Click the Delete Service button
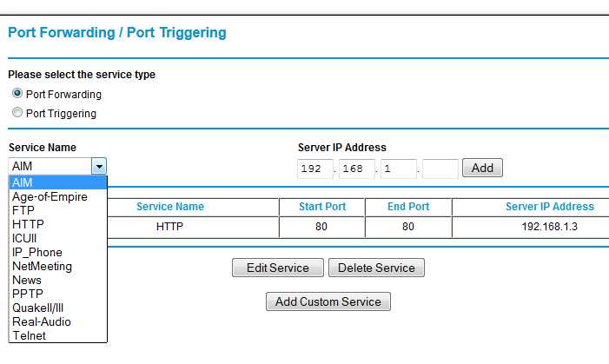Image resolution: width=609 pixels, height=364 pixels. point(376,268)
